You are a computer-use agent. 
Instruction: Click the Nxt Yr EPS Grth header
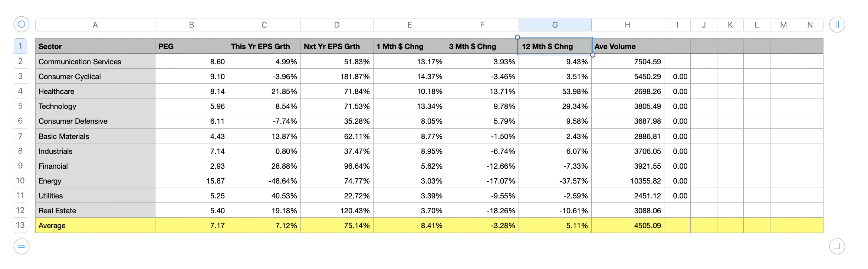tap(337, 46)
